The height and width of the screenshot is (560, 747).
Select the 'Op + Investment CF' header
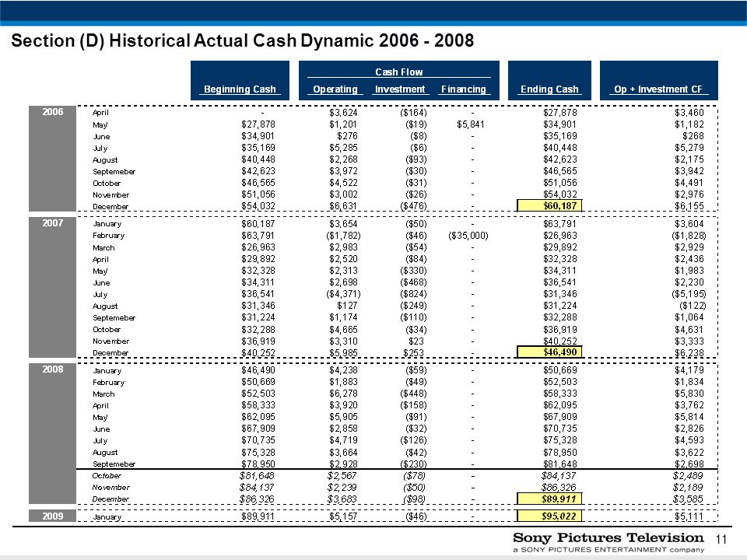(x=658, y=89)
